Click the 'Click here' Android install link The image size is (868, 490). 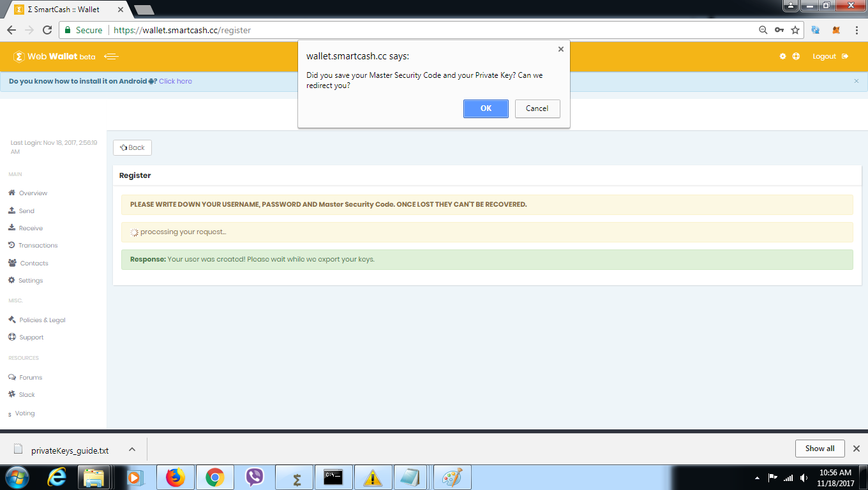coord(176,81)
